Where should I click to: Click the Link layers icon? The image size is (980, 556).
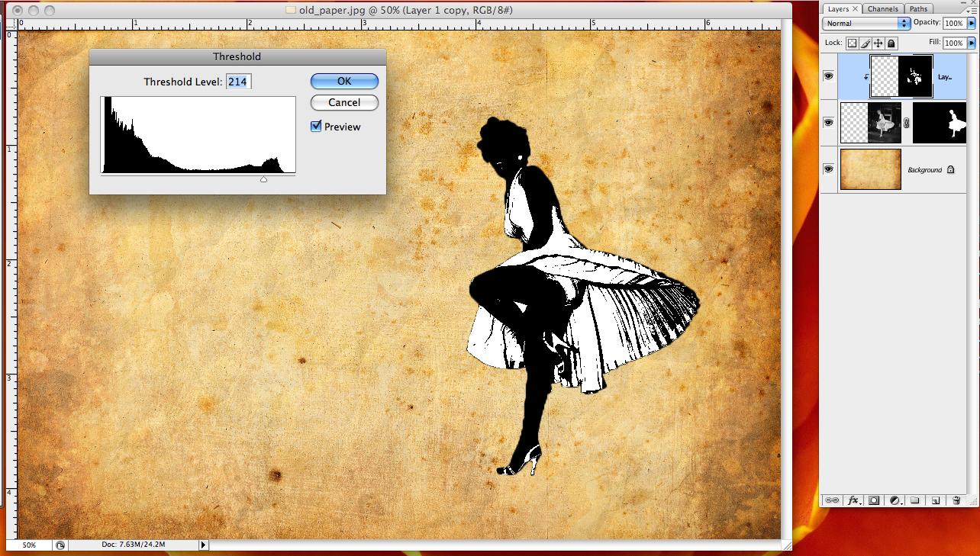(x=833, y=500)
